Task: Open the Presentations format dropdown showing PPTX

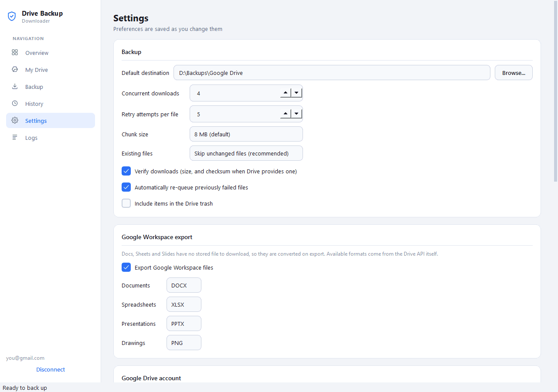Action: tap(184, 324)
